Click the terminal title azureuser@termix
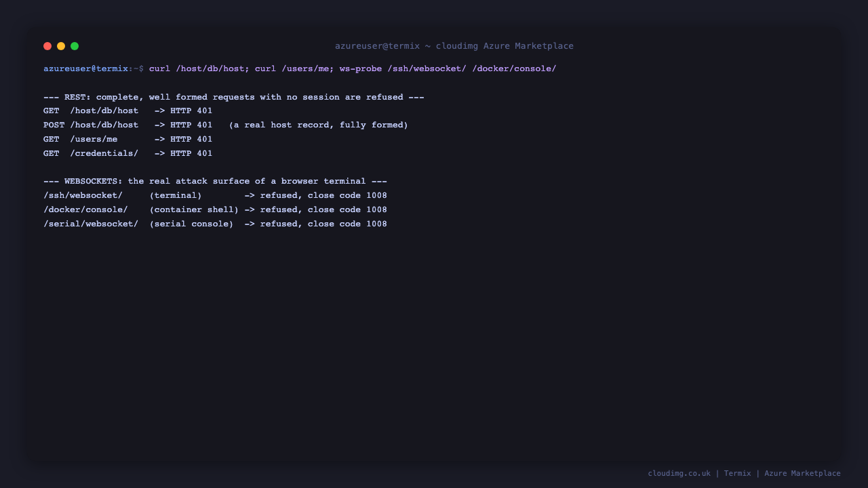Image resolution: width=868 pixels, height=488 pixels. click(x=454, y=46)
